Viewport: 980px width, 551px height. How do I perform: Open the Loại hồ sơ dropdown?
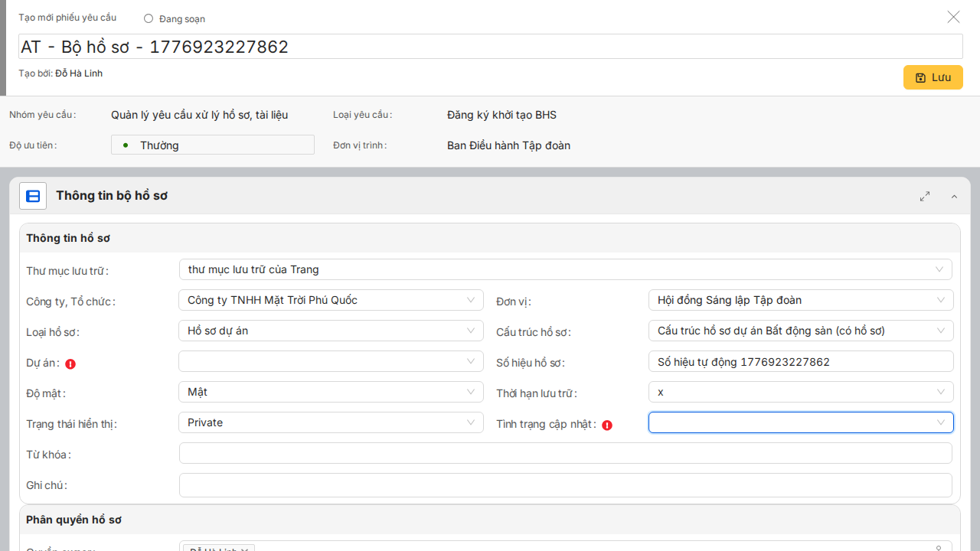[331, 331]
